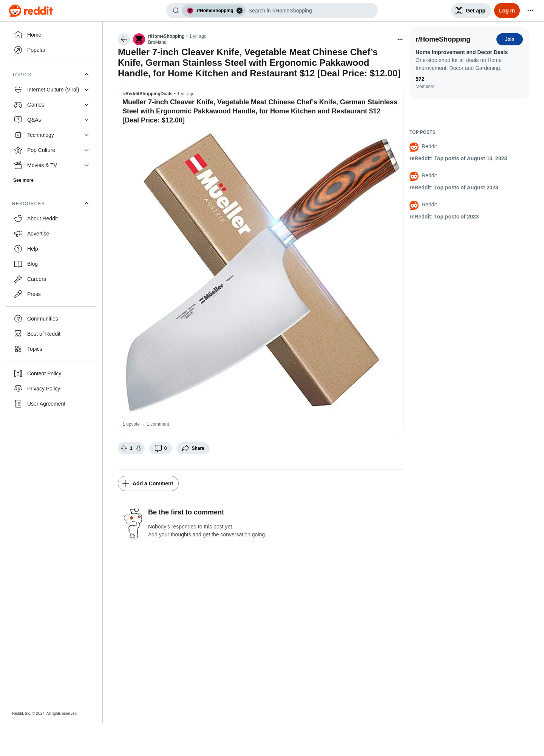Open the comments bubble showing 0

pyautogui.click(x=161, y=448)
